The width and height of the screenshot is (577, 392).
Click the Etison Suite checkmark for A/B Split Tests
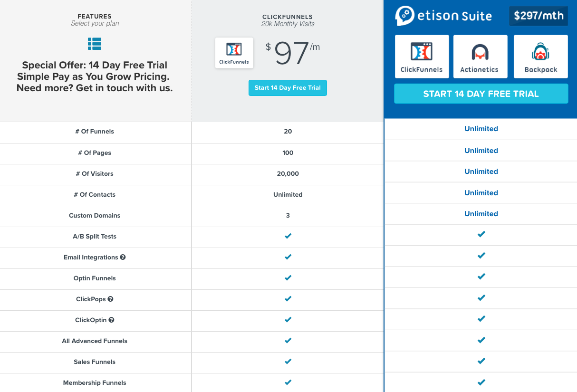(481, 234)
